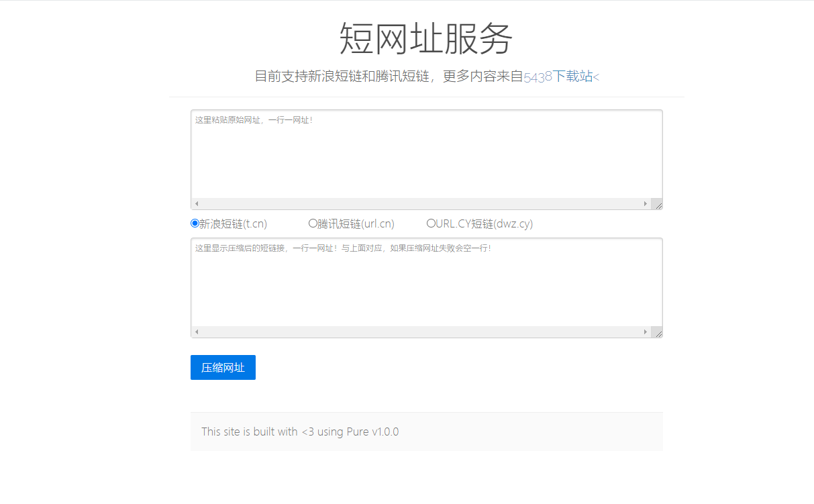Open the 5438下载站 link
Viewport: 814px width, 504px height.
[x=558, y=77]
